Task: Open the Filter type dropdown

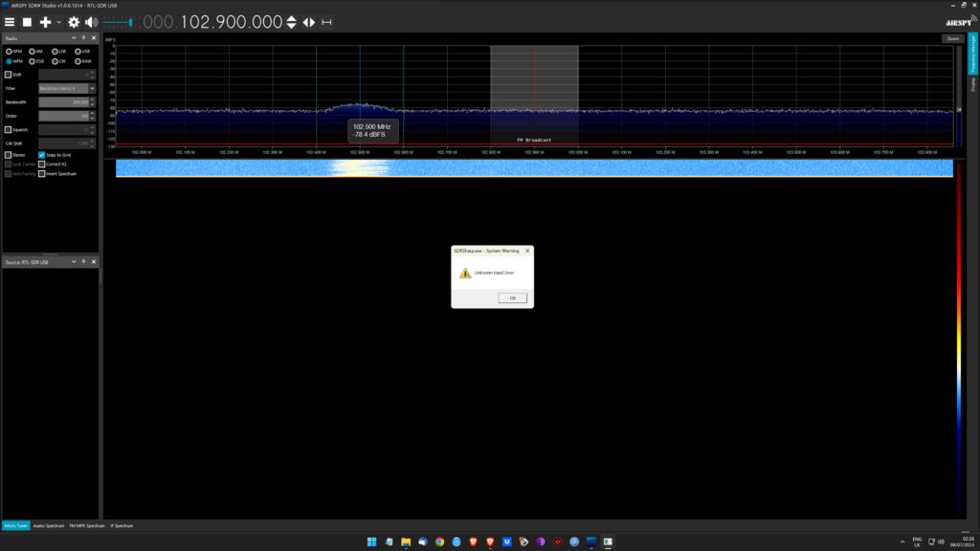Action: click(x=67, y=88)
